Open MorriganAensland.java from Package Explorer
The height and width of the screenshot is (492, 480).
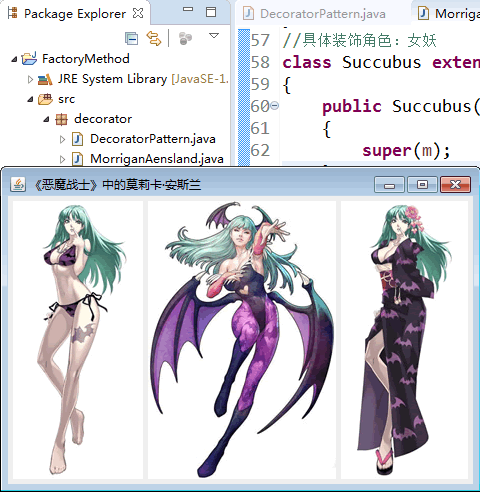pyautogui.click(x=157, y=159)
